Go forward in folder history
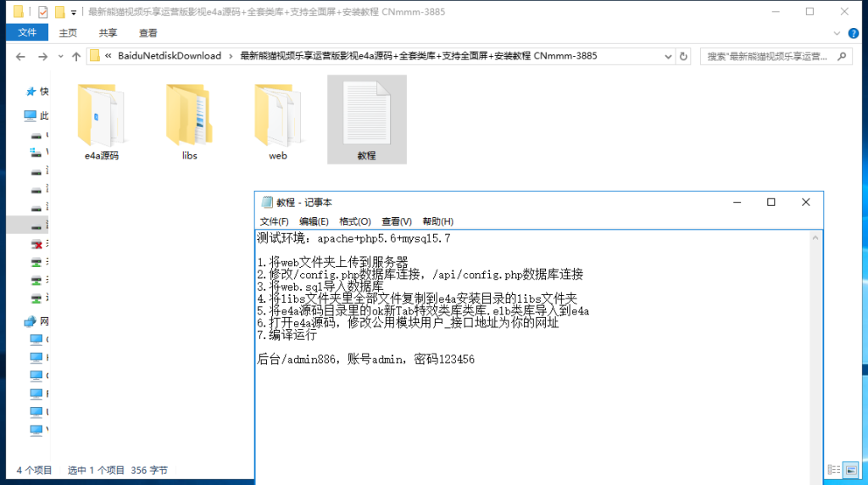The width and height of the screenshot is (868, 485). point(42,57)
